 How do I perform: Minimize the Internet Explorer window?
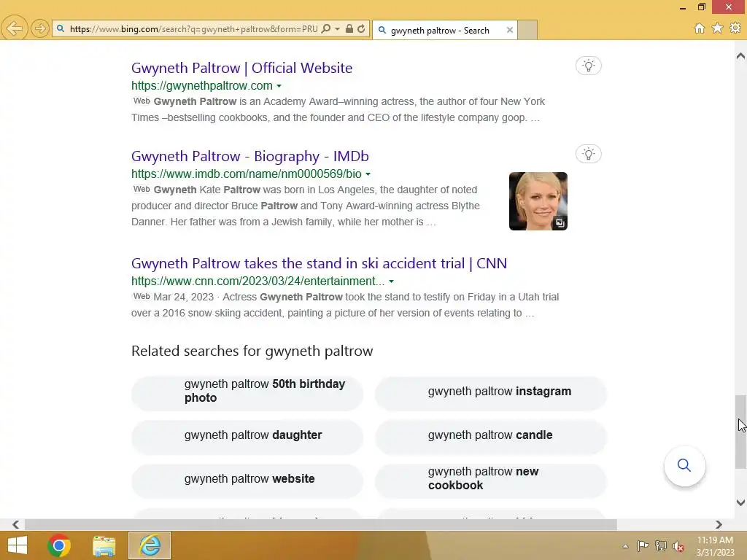point(683,7)
